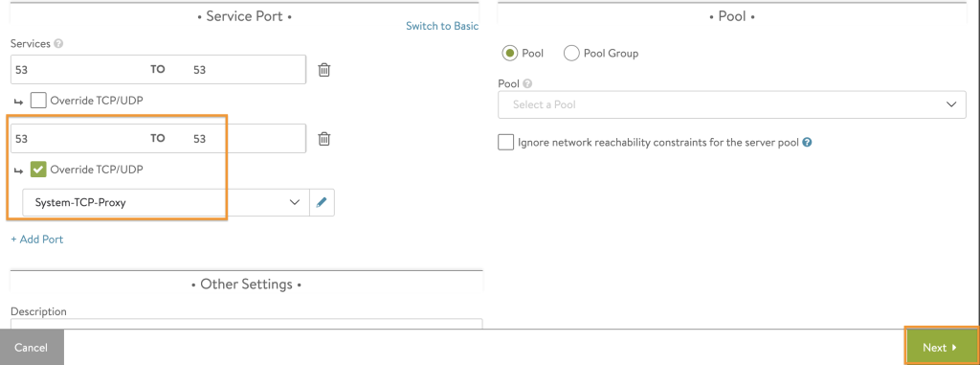Screen dimensions: 980x365
Task: Delete the first service port row
Action: (323, 70)
